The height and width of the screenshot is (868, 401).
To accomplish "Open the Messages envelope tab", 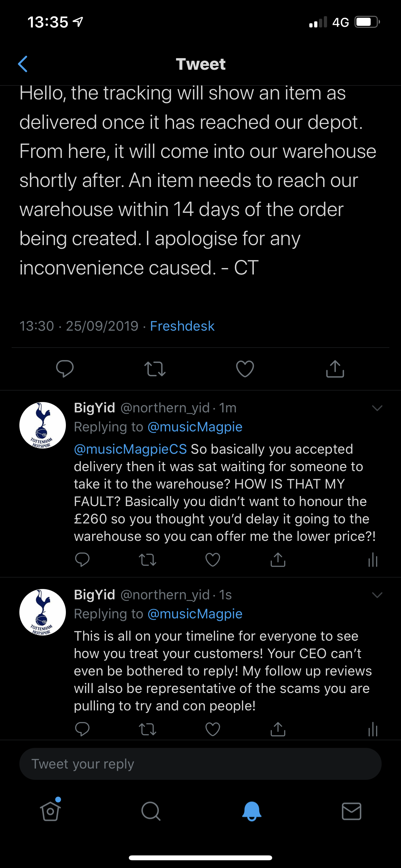I will click(352, 811).
